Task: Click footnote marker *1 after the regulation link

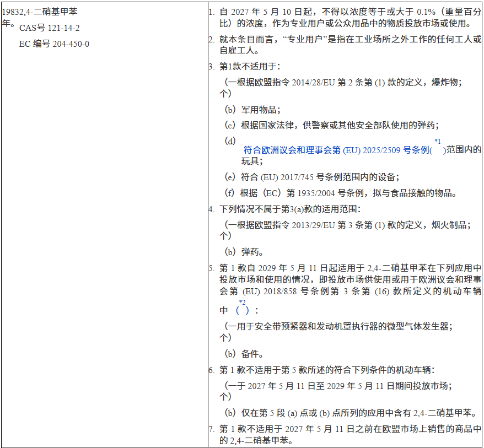Action: coord(438,142)
